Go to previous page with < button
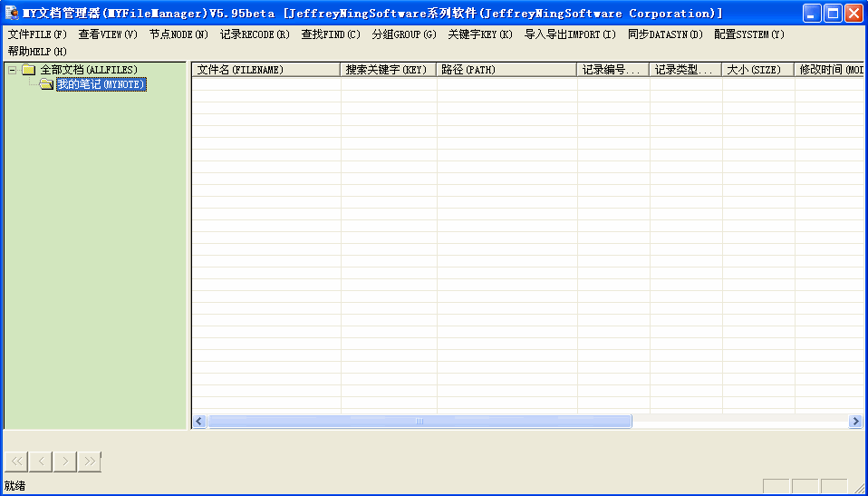This screenshot has height=496, width=868. tap(41, 462)
